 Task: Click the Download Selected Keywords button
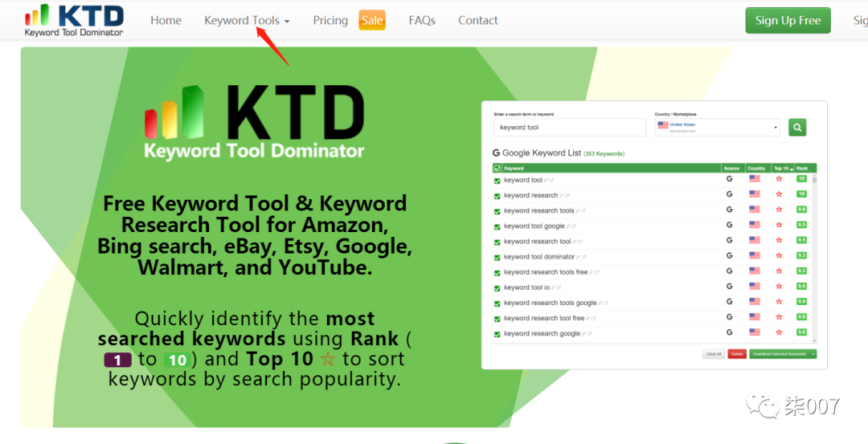779,354
